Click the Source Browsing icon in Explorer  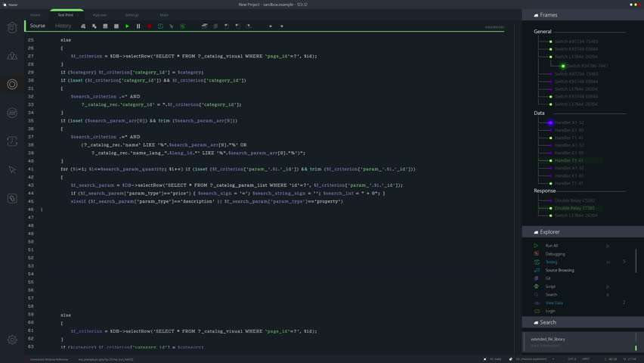point(537,270)
